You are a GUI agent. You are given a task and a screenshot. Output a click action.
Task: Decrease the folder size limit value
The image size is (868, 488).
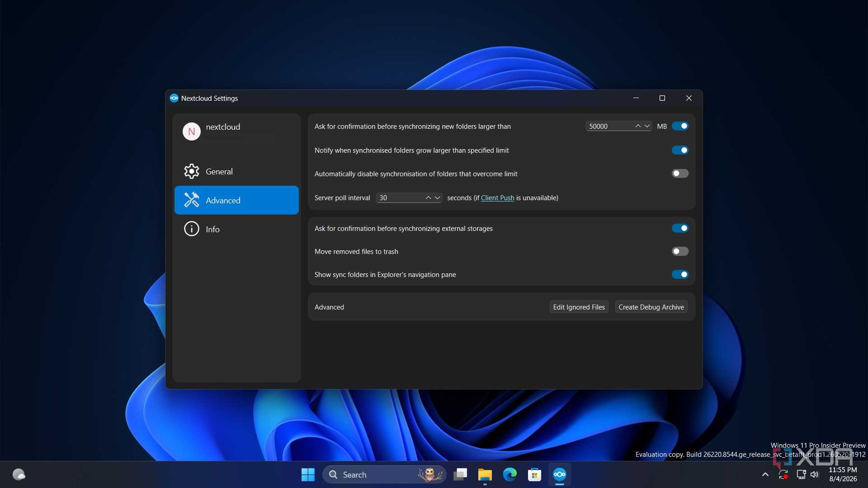[x=647, y=126]
